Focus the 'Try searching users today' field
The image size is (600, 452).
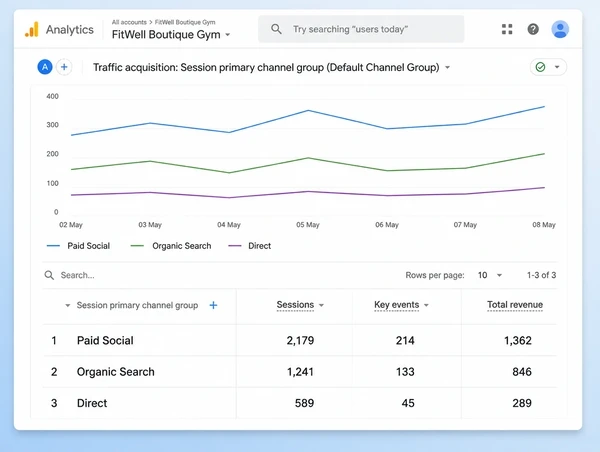pyautogui.click(x=361, y=29)
